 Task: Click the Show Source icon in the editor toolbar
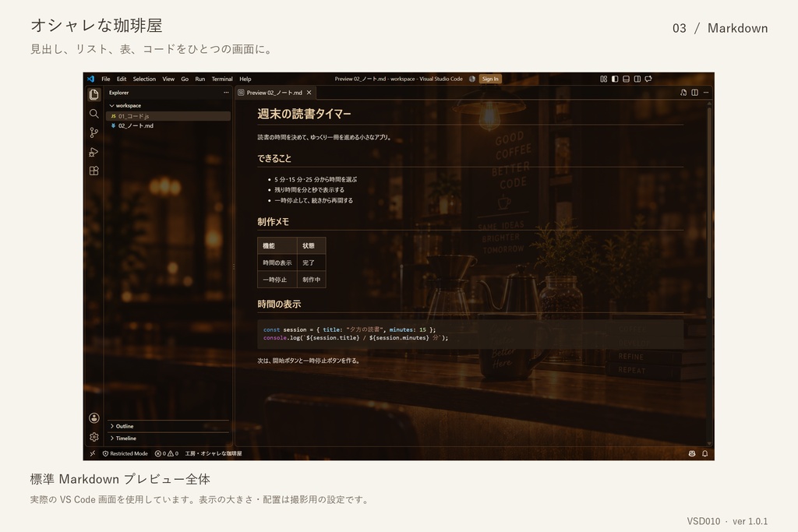(x=683, y=93)
